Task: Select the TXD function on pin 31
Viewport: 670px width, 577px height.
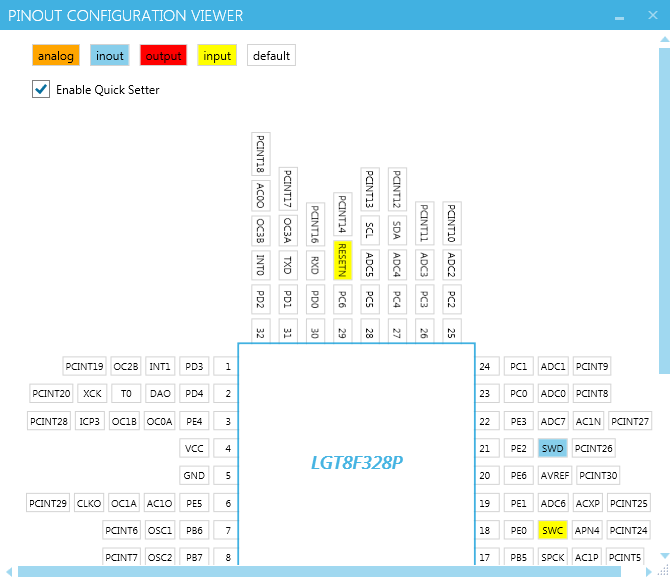Action: point(288,265)
